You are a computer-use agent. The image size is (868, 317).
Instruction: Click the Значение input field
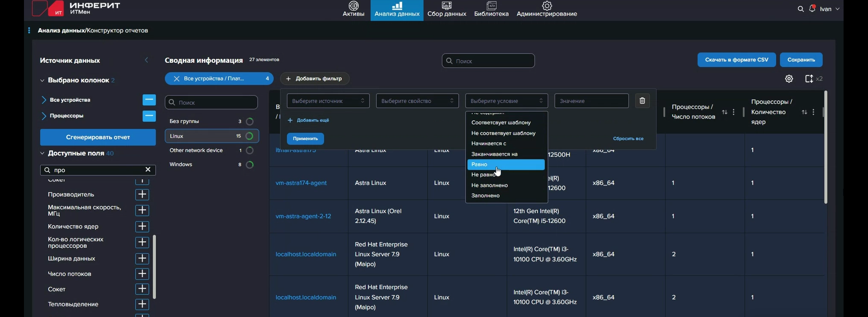(591, 101)
